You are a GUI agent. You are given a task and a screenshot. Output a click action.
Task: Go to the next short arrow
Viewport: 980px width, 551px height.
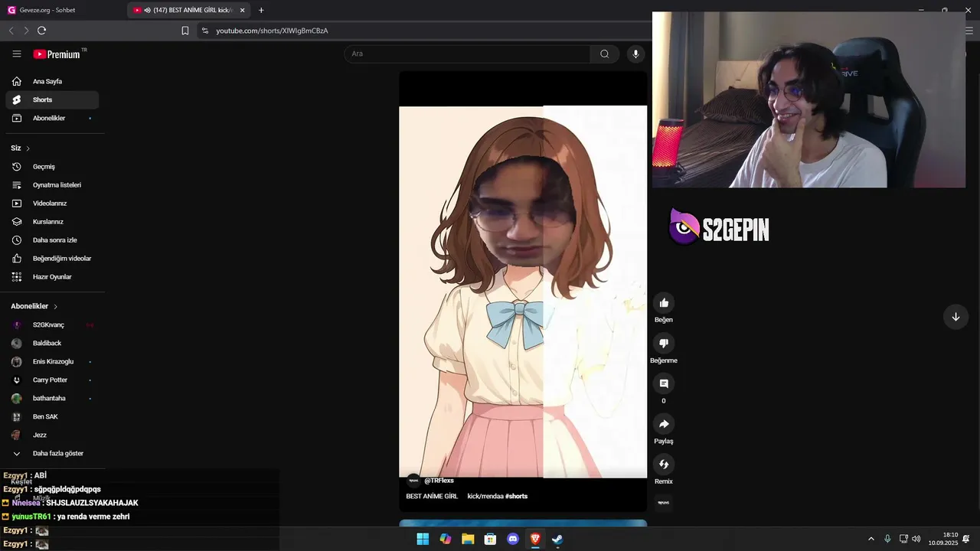[x=955, y=317]
